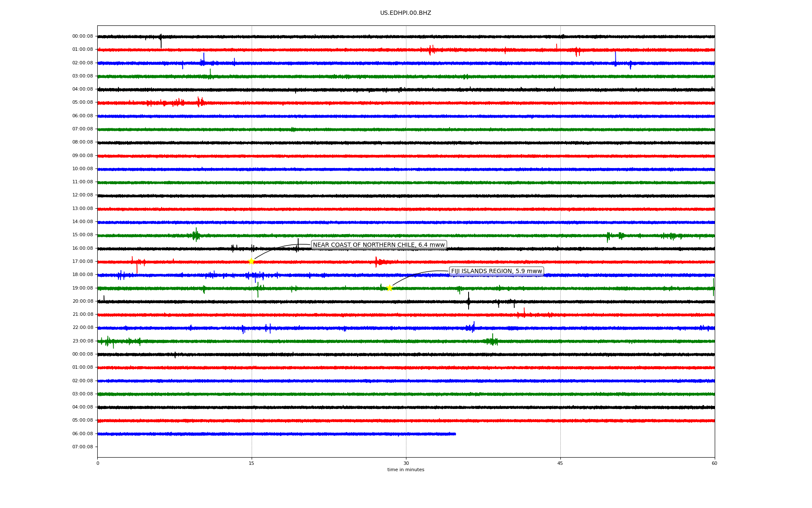Click the 09:00:08 time label
The width and height of the screenshot is (812, 508).
[82, 155]
